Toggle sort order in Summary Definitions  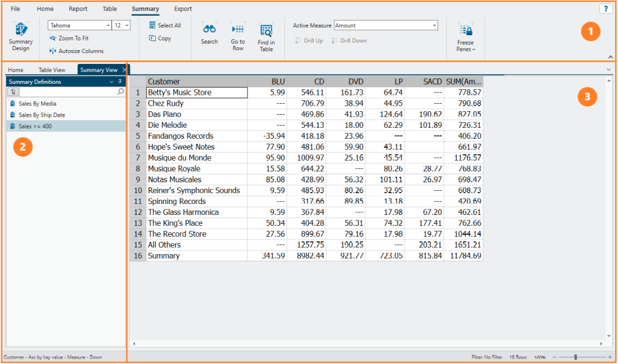(x=12, y=91)
